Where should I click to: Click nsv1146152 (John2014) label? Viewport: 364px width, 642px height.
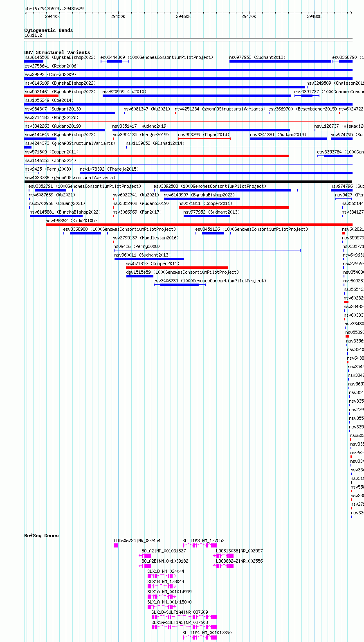tap(50, 160)
